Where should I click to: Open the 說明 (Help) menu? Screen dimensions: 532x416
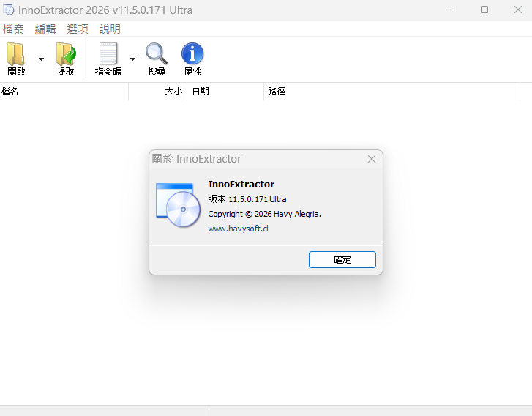pos(110,29)
